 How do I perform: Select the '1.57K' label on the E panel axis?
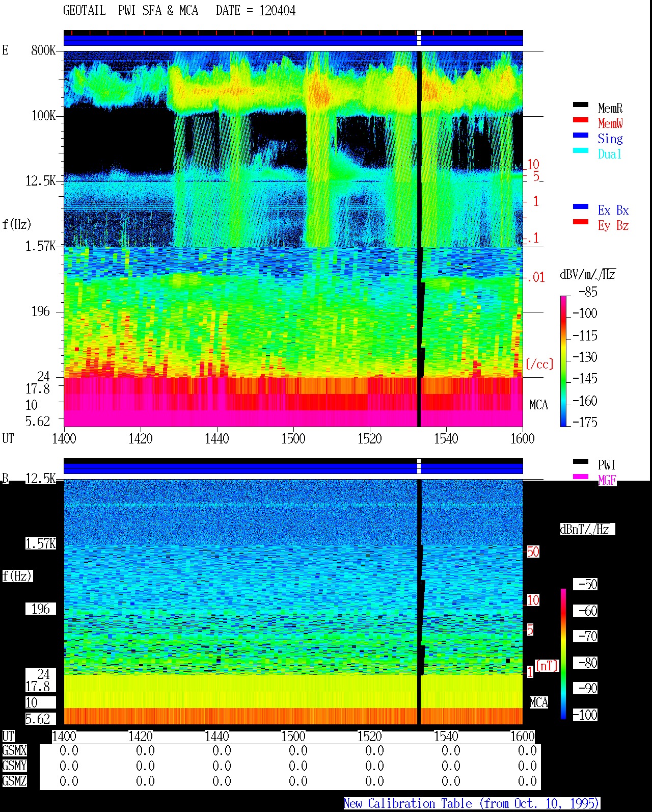coord(40,246)
